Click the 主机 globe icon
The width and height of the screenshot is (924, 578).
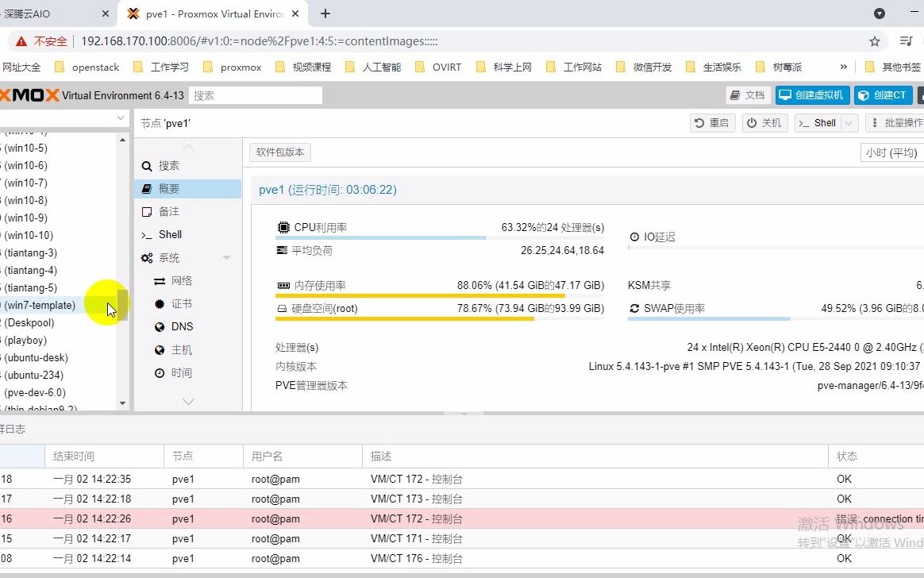159,350
